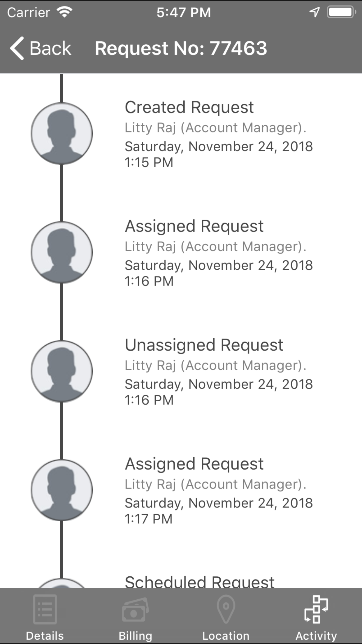Open the Location tab
This screenshot has height=644, width=362.
coord(226,635)
